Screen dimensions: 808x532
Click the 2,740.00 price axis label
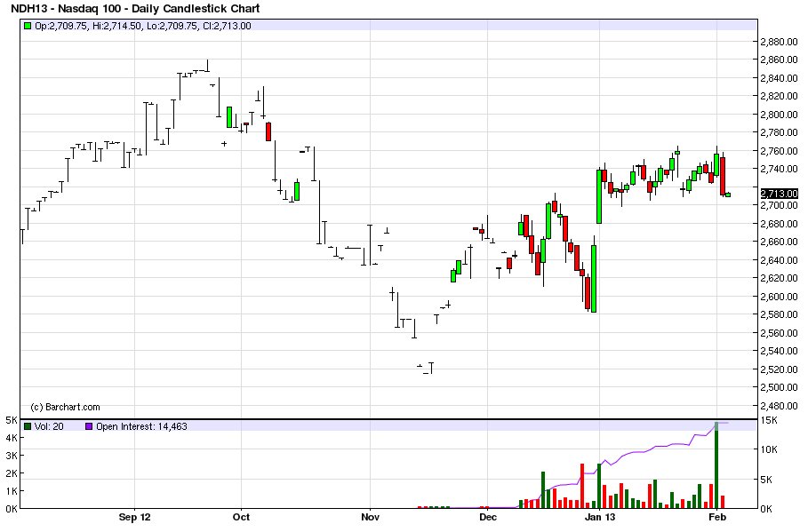(x=780, y=169)
